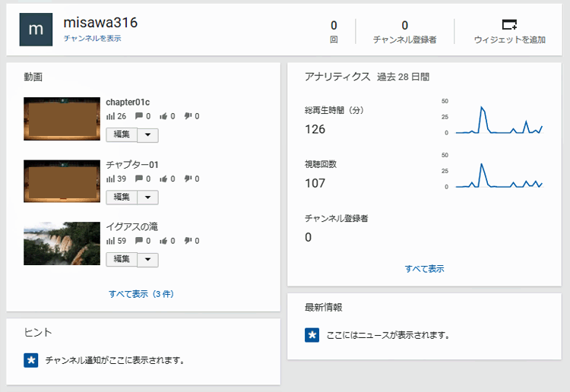The height and width of the screenshot is (392, 570).
Task: Click the 動画 panel heading
Action: click(x=33, y=77)
